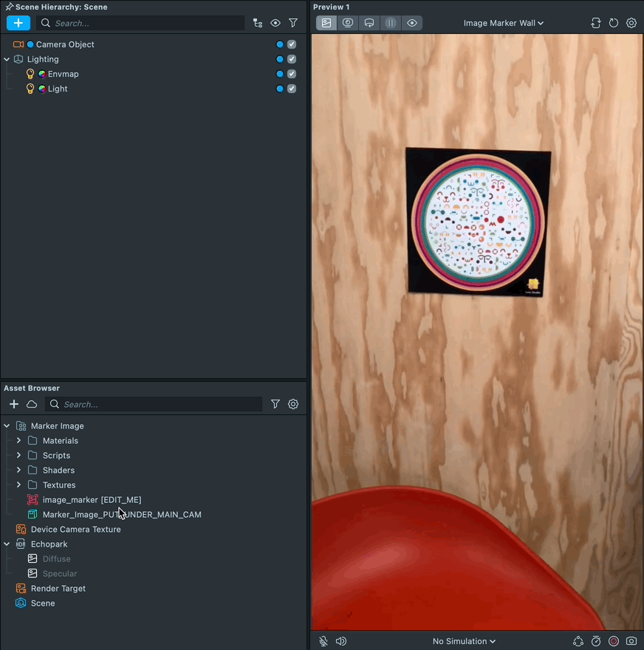Expand the Materials folder
644x650 pixels.
[18, 441]
